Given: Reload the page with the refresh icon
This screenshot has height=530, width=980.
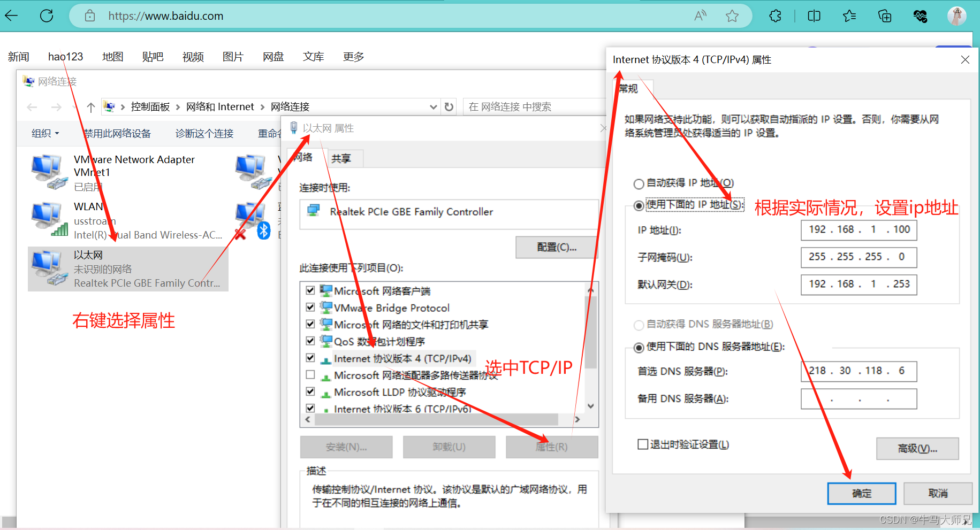Looking at the screenshot, I should [47, 16].
